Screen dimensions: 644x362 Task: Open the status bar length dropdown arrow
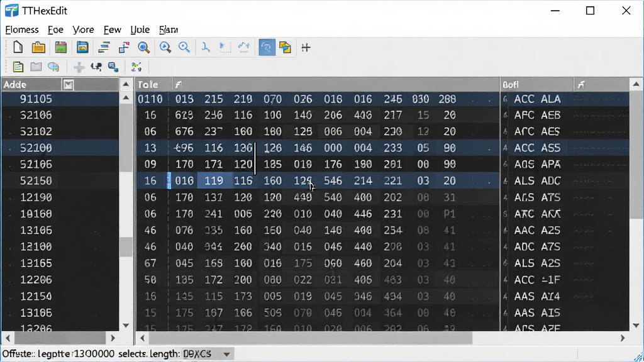click(226, 354)
